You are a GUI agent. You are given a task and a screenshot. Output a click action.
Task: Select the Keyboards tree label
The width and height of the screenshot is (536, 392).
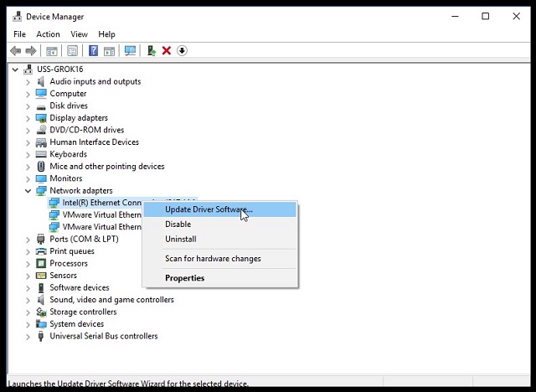(69, 154)
